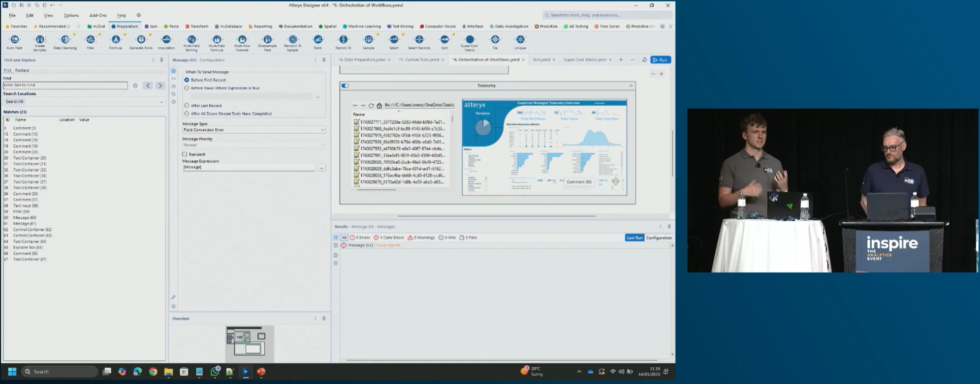Collapse the Telemetry container chevron

click(631, 86)
